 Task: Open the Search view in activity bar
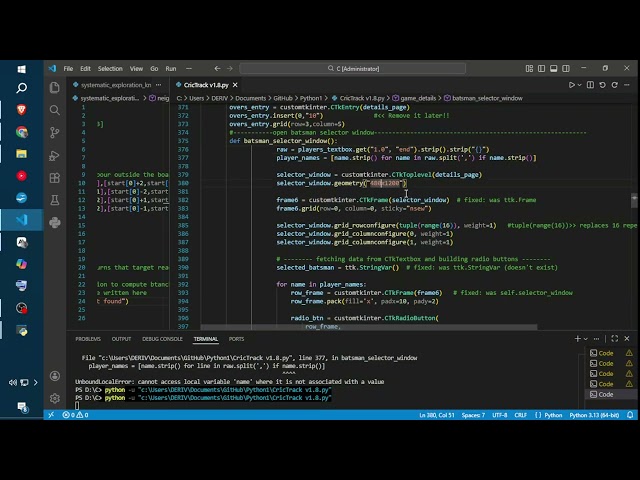click(55, 110)
